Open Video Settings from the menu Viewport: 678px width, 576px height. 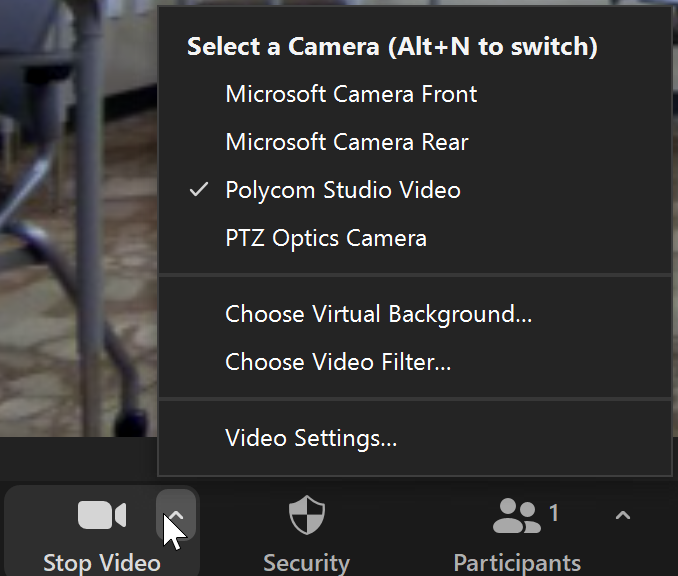click(311, 438)
